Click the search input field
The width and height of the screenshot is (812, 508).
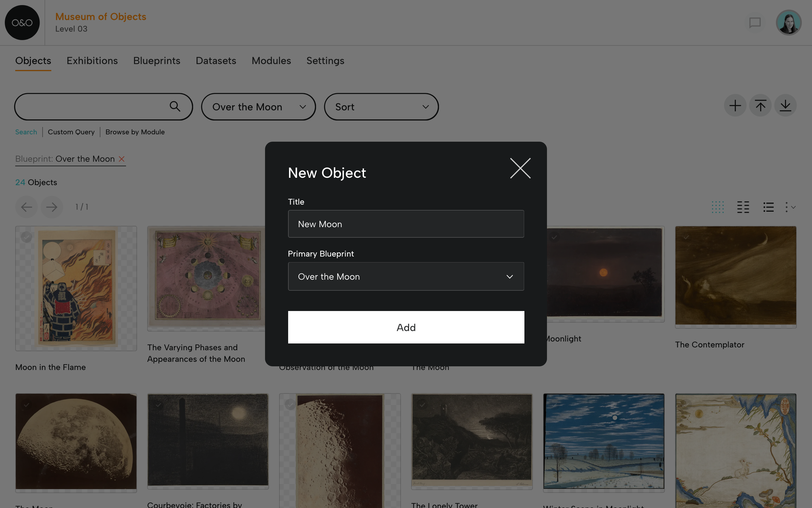click(x=103, y=106)
